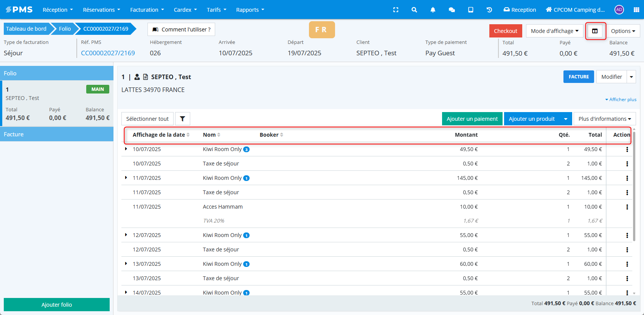644x315 pixels.
Task: Open the Plus d'informations dropdown
Action: 604,119
